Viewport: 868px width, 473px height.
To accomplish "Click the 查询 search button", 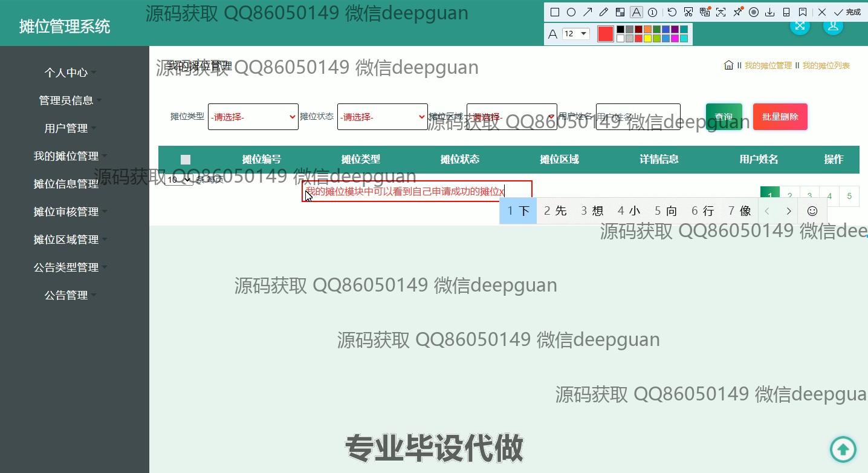I will point(724,117).
